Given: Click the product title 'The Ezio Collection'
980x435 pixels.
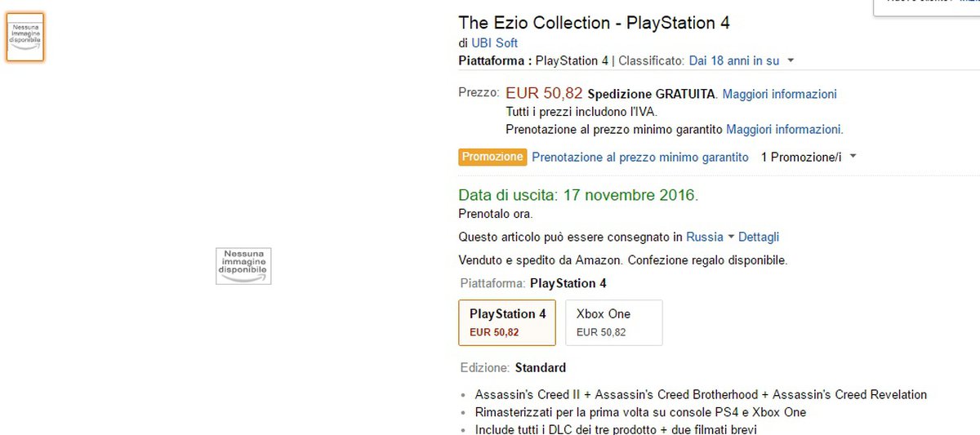Looking at the screenshot, I should 594,23.
